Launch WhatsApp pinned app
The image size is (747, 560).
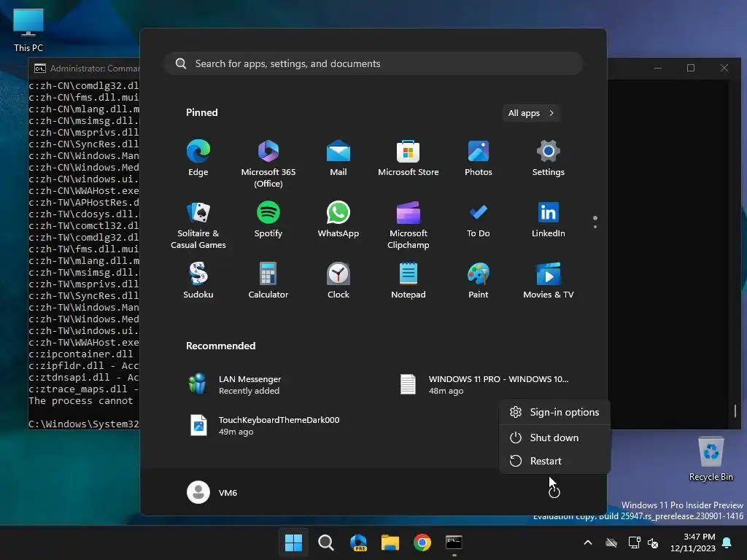pos(338,219)
